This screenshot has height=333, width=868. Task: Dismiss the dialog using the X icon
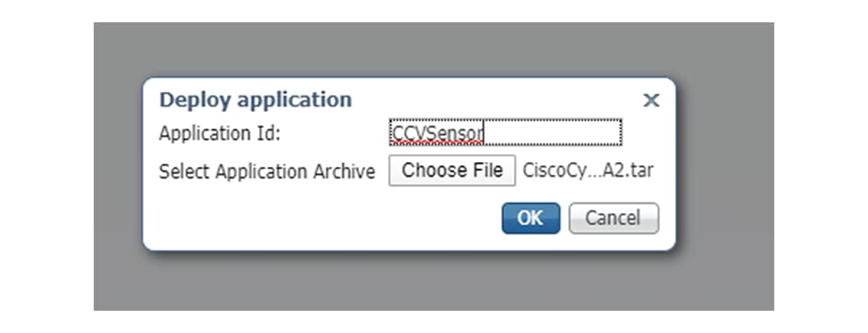(651, 100)
